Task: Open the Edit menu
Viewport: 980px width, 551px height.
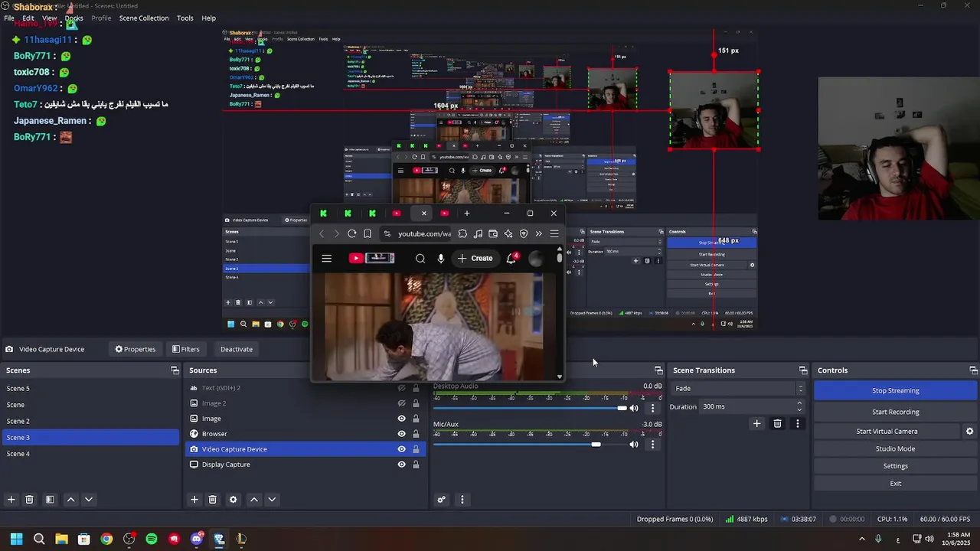Action: coord(28,18)
